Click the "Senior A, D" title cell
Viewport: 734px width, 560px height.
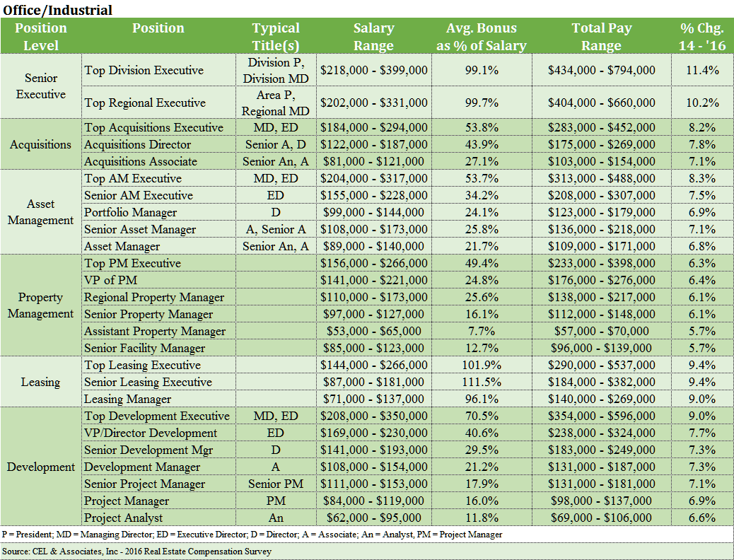[276, 144]
